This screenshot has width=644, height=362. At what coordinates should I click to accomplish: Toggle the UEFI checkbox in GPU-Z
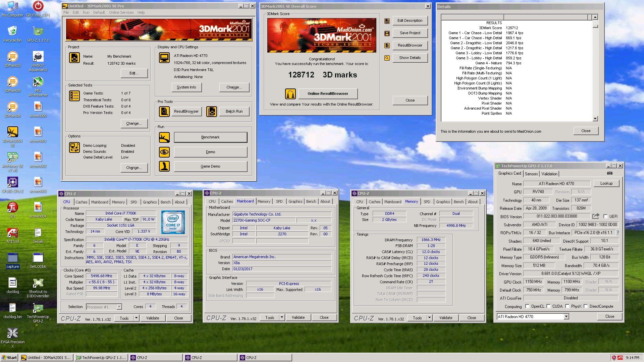[x=605, y=216]
